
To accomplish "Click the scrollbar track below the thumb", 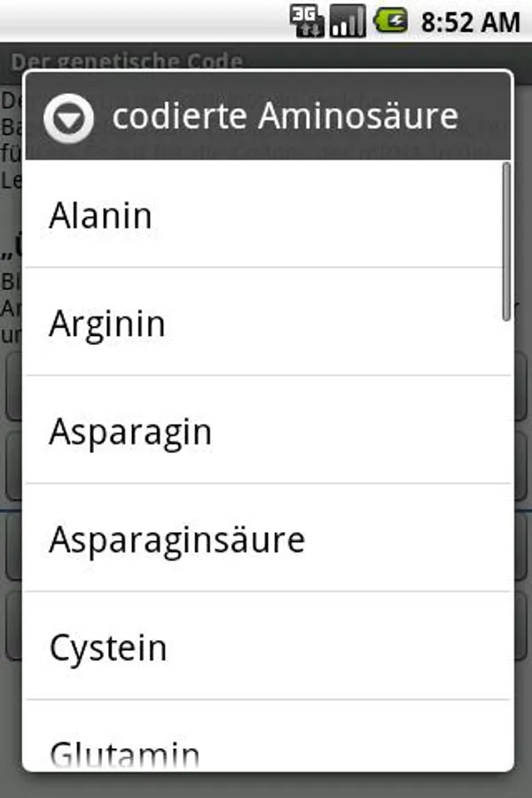I will tap(506, 532).
